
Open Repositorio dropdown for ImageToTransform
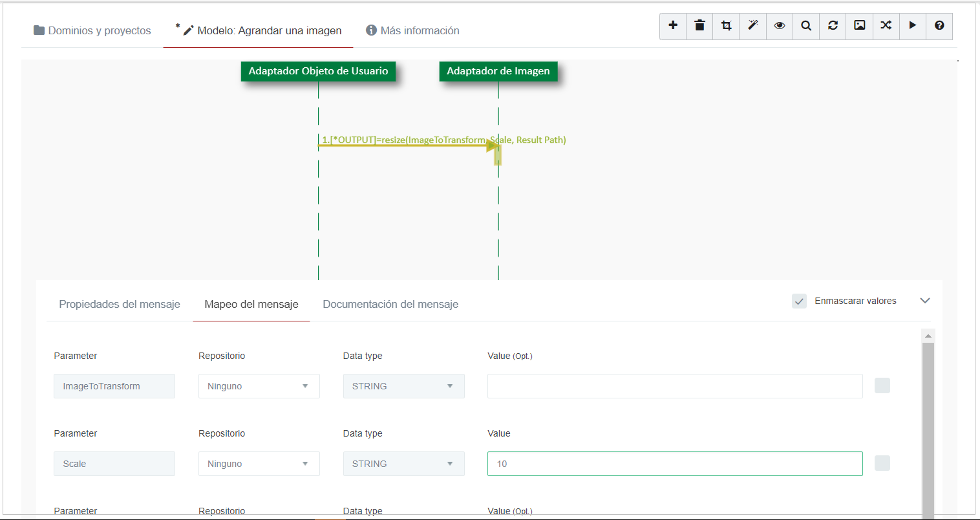click(259, 386)
